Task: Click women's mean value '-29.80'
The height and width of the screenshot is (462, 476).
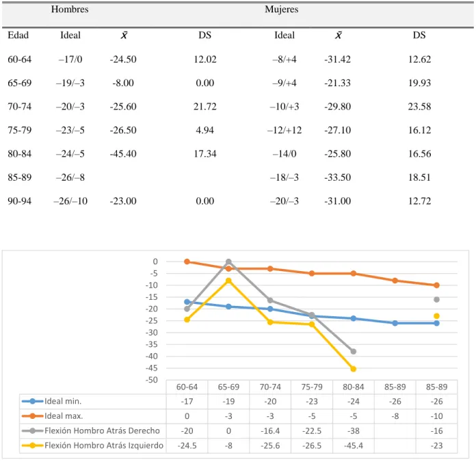Action: (337, 107)
